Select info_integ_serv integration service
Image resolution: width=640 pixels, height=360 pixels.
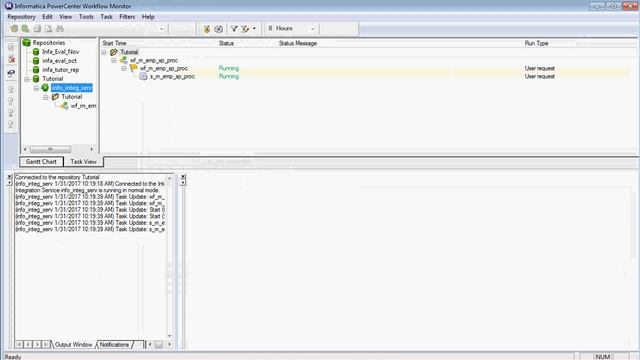pyautogui.click(x=72, y=88)
